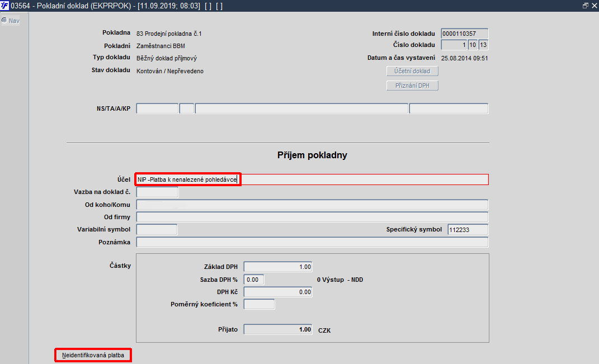
Task: Click the Poznámka text field
Action: click(x=312, y=242)
